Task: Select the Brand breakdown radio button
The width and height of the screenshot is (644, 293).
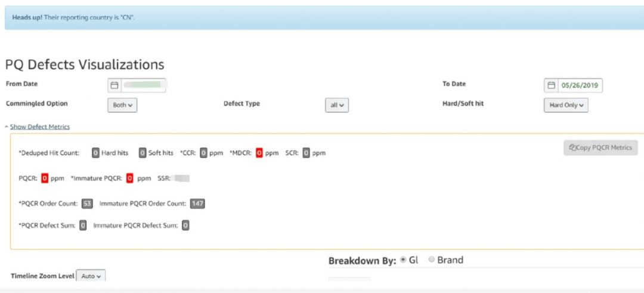Action: [x=432, y=260]
